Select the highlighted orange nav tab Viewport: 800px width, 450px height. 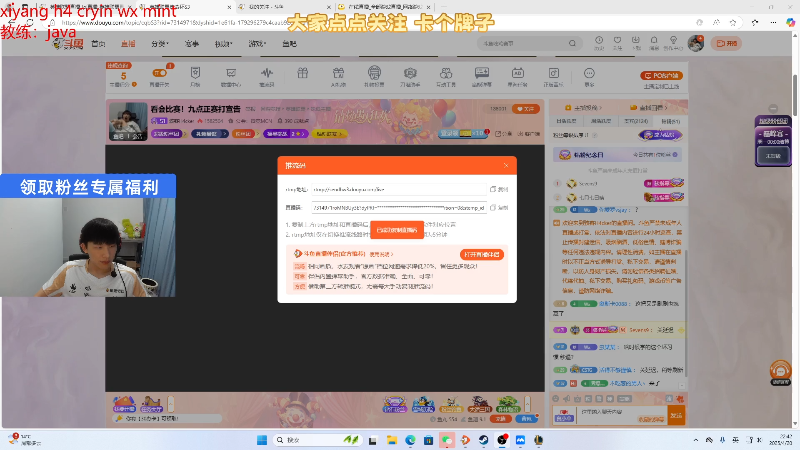click(x=128, y=44)
